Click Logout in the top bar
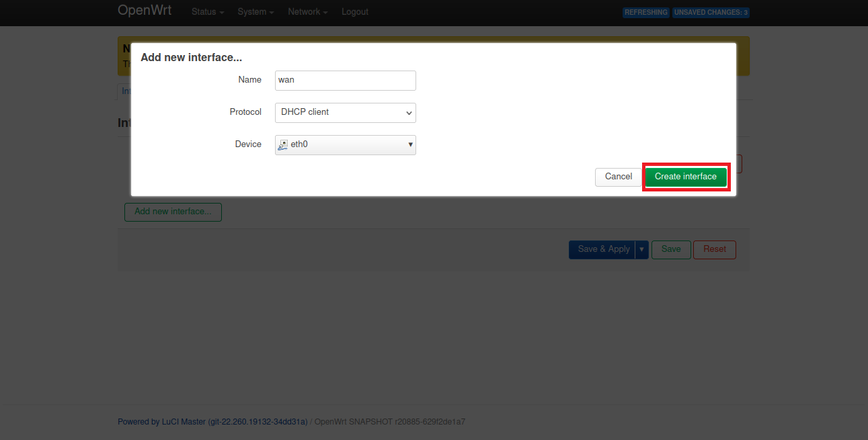 point(355,12)
